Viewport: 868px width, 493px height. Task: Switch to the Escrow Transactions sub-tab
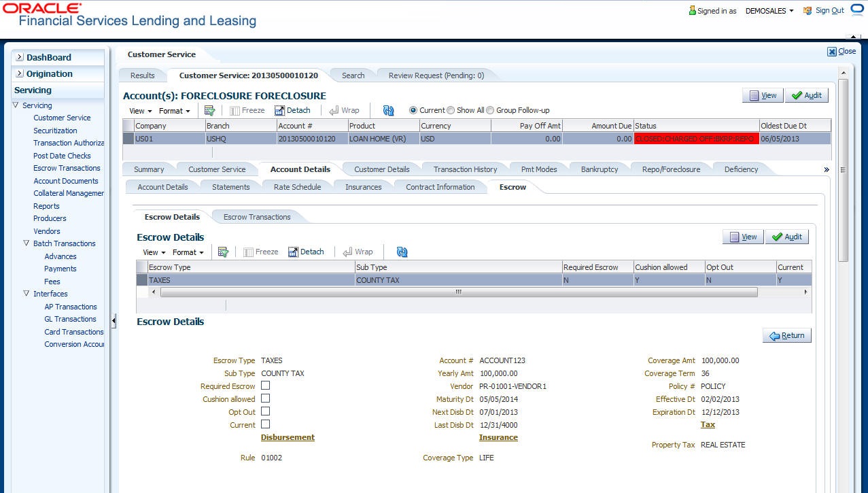tap(257, 217)
